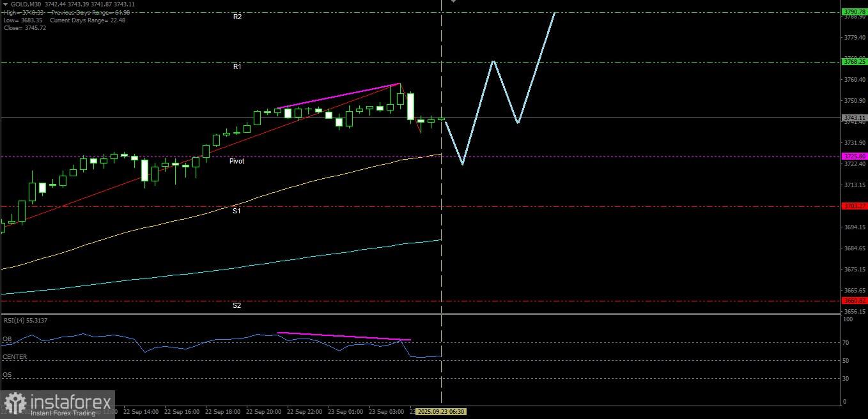Click the 22 Sep 14:00 time label

pos(140,412)
